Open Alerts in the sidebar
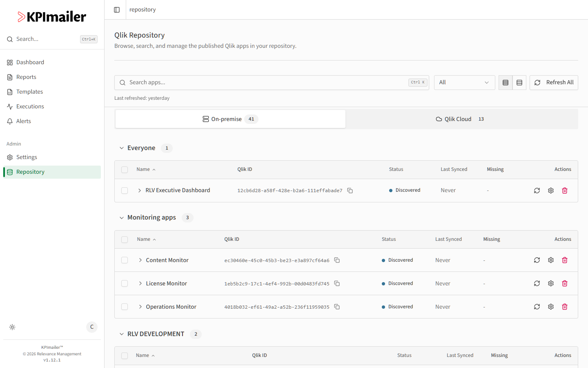 52,121
